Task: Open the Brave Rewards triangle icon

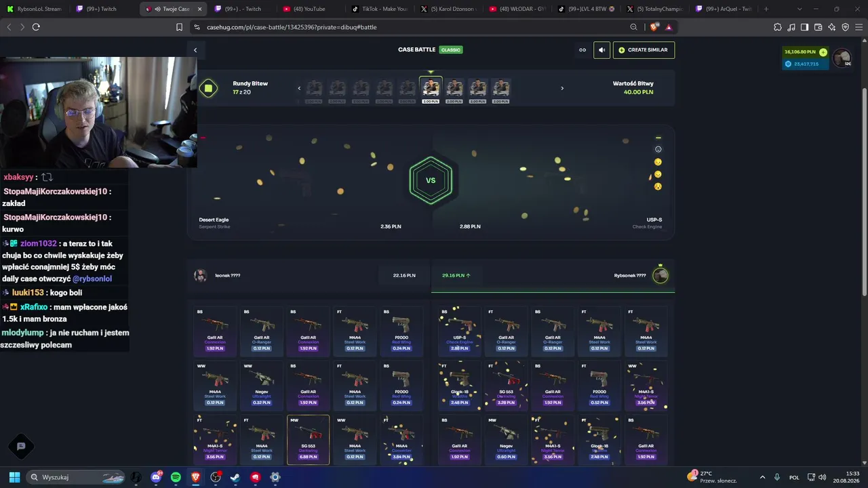Action: coord(669,27)
